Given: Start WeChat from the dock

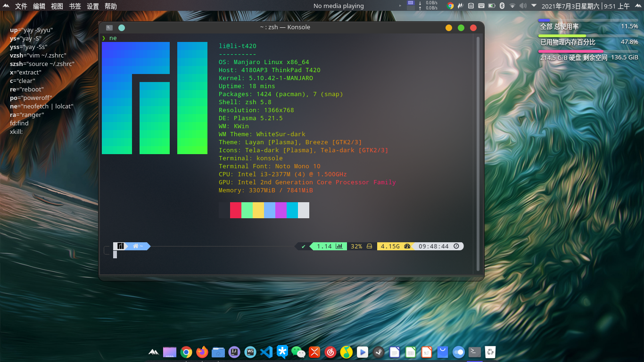Looking at the screenshot, I should click(x=297, y=352).
